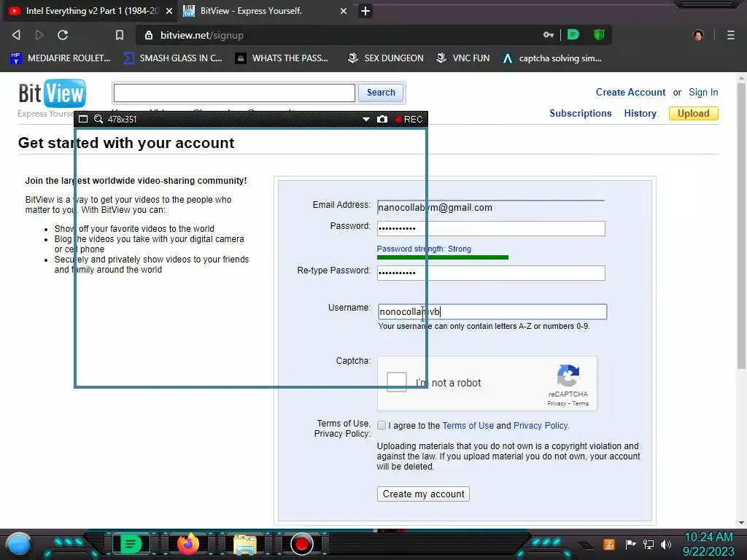
Task: Open the History link
Action: tap(640, 113)
